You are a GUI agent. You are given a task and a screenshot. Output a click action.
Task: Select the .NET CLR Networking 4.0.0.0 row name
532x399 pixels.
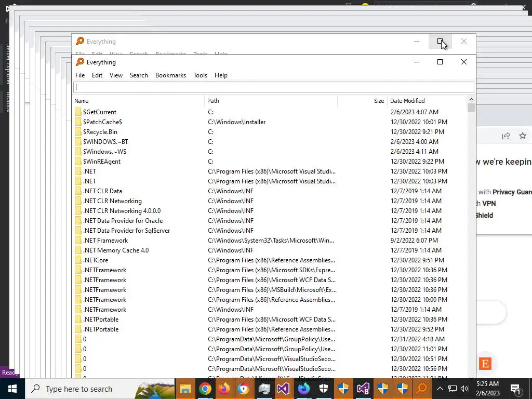point(122,211)
